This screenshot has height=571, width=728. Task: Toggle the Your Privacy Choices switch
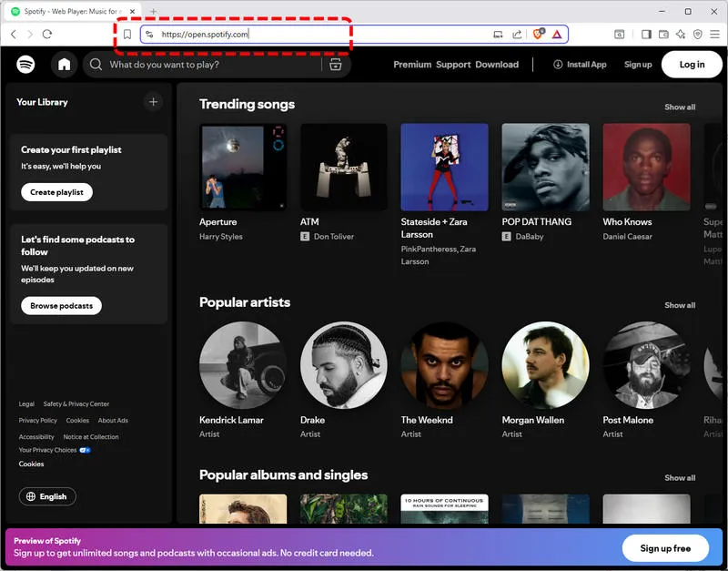[85, 449]
